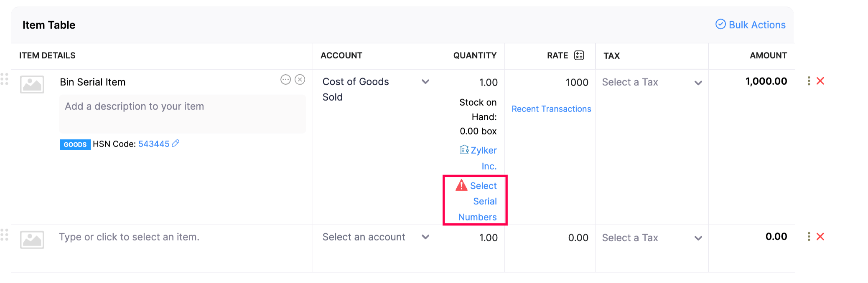This screenshot has height=283, width=868.
Task: Open three-dot menu for Bin Serial Item row
Action: 809,81
